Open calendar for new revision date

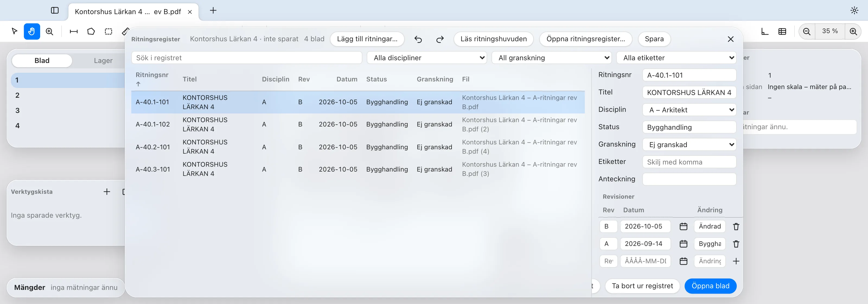pos(683,261)
